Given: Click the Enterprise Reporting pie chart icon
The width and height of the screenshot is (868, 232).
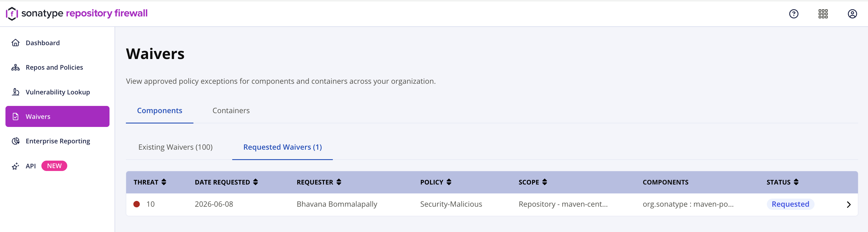Looking at the screenshot, I should click(16, 141).
